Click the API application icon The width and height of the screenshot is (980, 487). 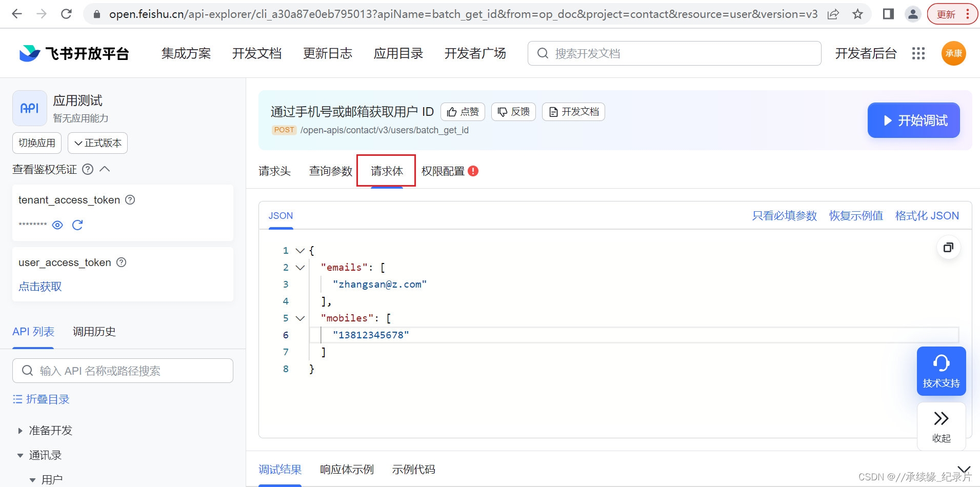tap(30, 108)
